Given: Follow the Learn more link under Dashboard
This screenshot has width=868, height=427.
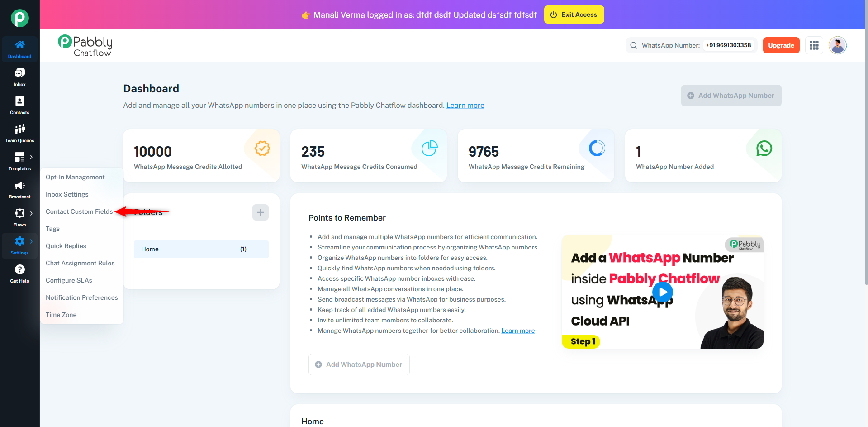Looking at the screenshot, I should point(465,106).
